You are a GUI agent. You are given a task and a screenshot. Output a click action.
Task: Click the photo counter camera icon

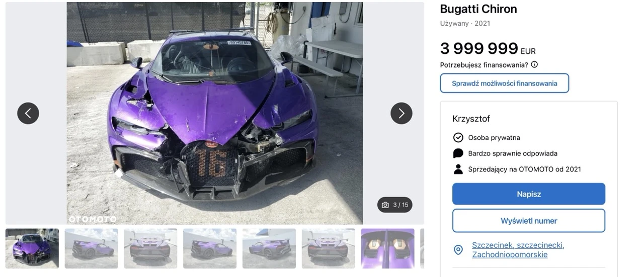coord(385,205)
